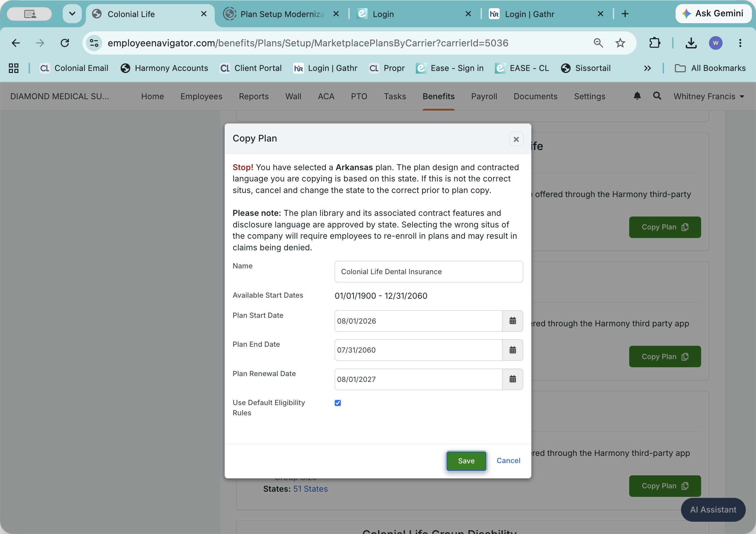Expand the Whitney Francis user menu
756x534 pixels.
coord(709,97)
